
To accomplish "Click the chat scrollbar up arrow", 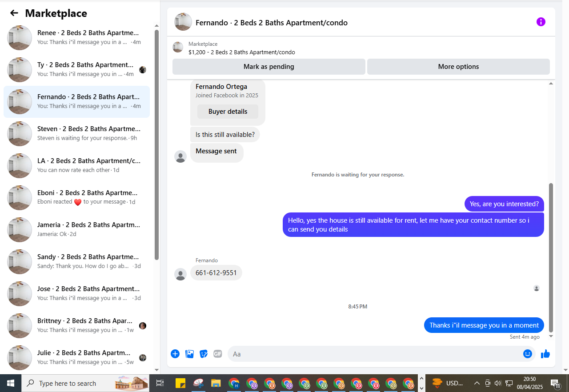I will coord(551,84).
